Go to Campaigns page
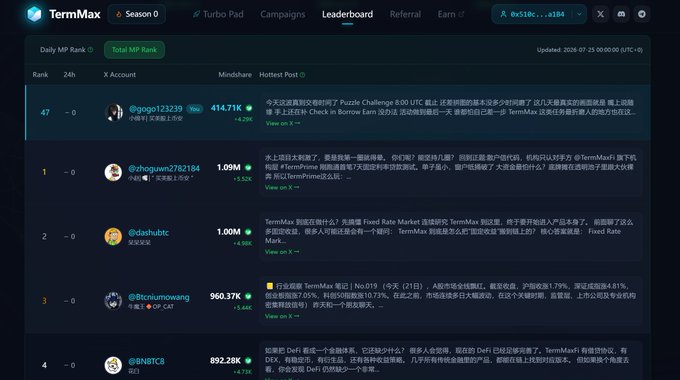The image size is (680, 380). 283,14
